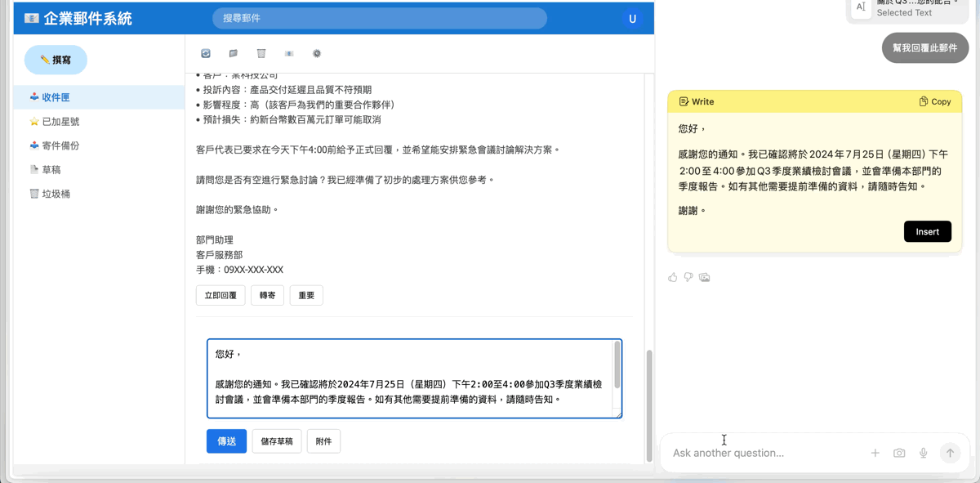Click the thumbs down feedback icon
Viewport: 980px width, 483px height.
(x=688, y=278)
